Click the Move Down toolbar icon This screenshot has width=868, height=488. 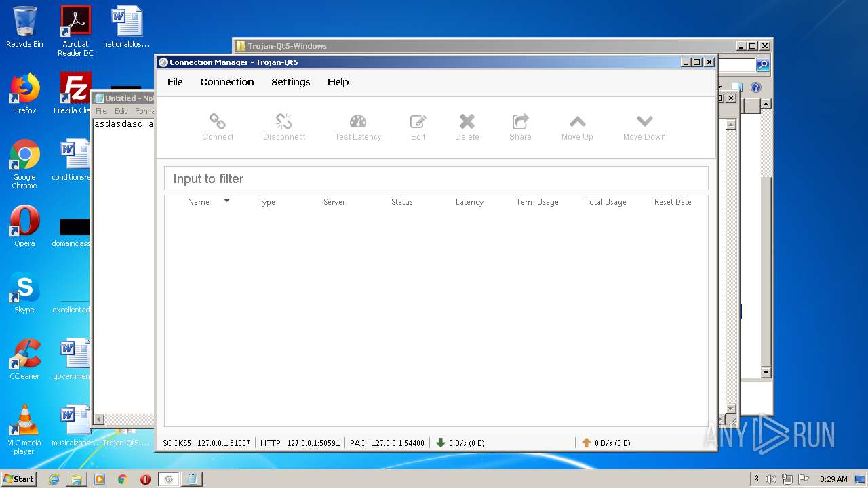(x=644, y=127)
